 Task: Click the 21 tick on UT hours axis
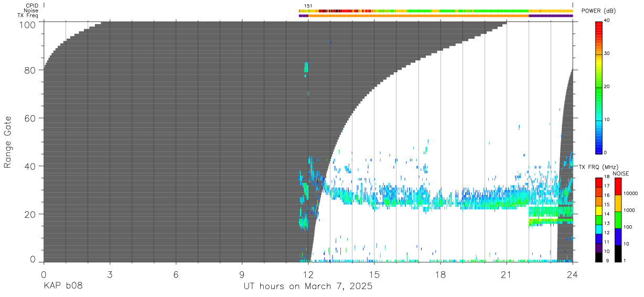[506, 274]
